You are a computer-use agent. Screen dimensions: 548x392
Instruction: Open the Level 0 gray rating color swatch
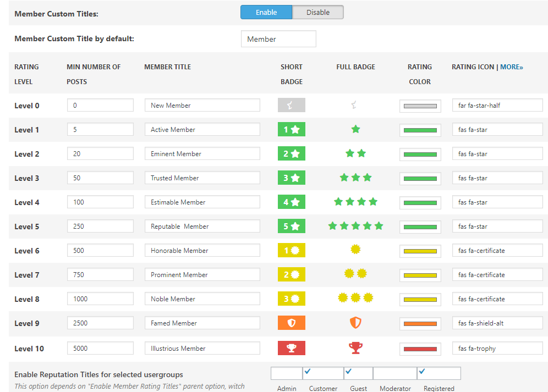coord(420,106)
